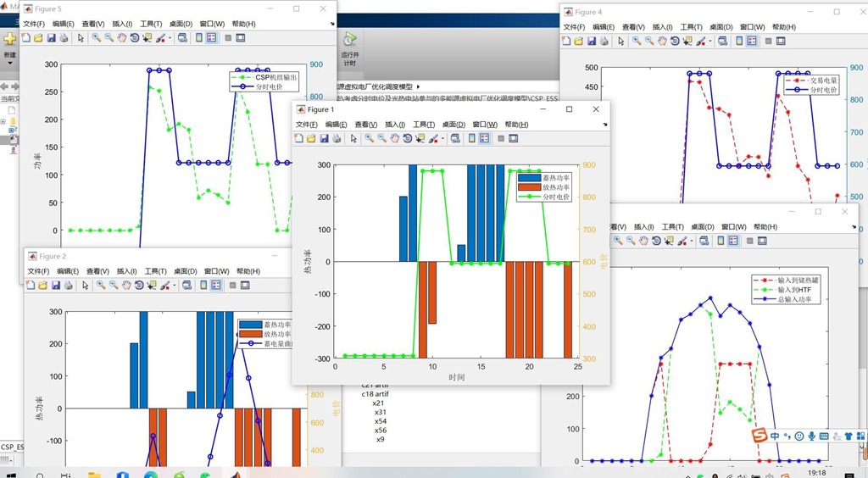Viewport: 868px width, 478px height.
Task: Open 文件(F) menu in Figure 1
Action: [x=307, y=125]
